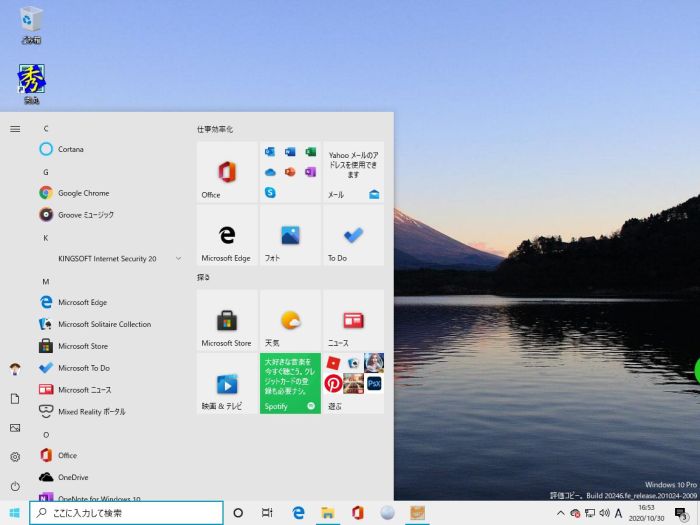
Task: Open Groove ミュージック app
Action: tap(85, 215)
